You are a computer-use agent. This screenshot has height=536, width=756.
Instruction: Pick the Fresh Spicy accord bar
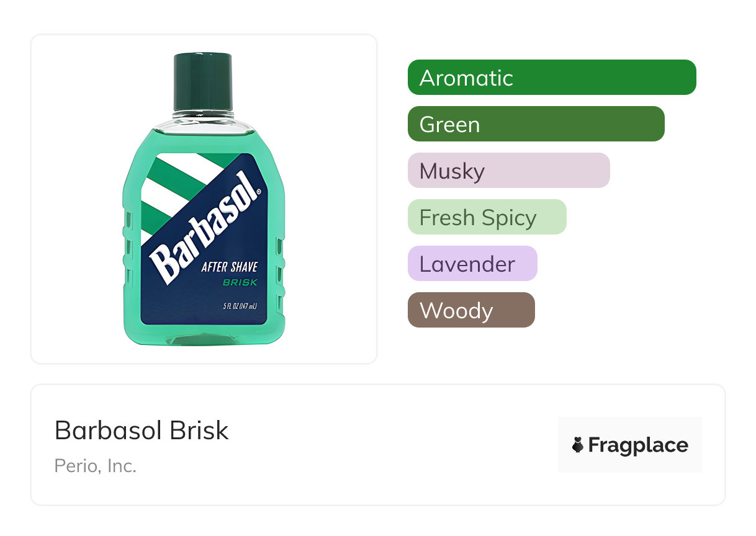[x=487, y=217]
